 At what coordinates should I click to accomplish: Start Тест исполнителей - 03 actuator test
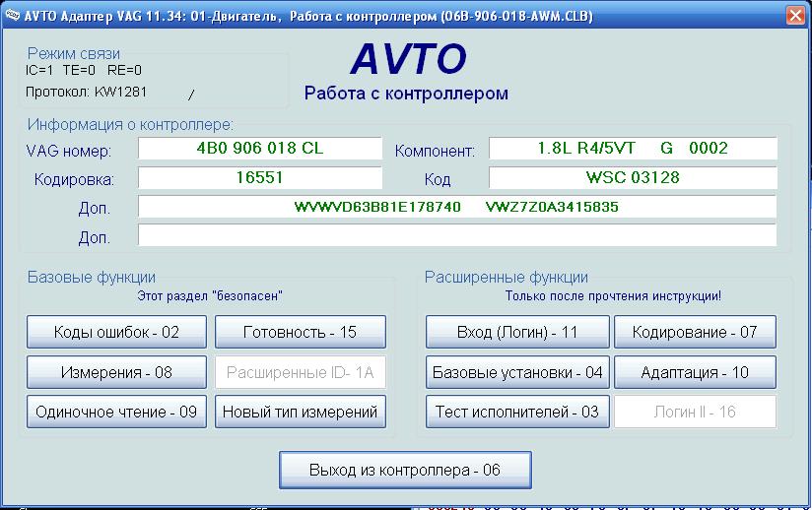coord(517,412)
